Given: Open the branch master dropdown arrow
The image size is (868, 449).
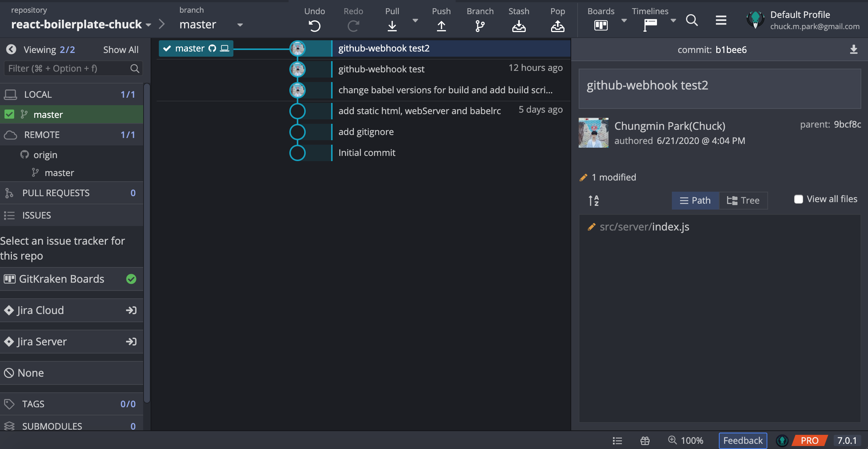Looking at the screenshot, I should pyautogui.click(x=240, y=25).
